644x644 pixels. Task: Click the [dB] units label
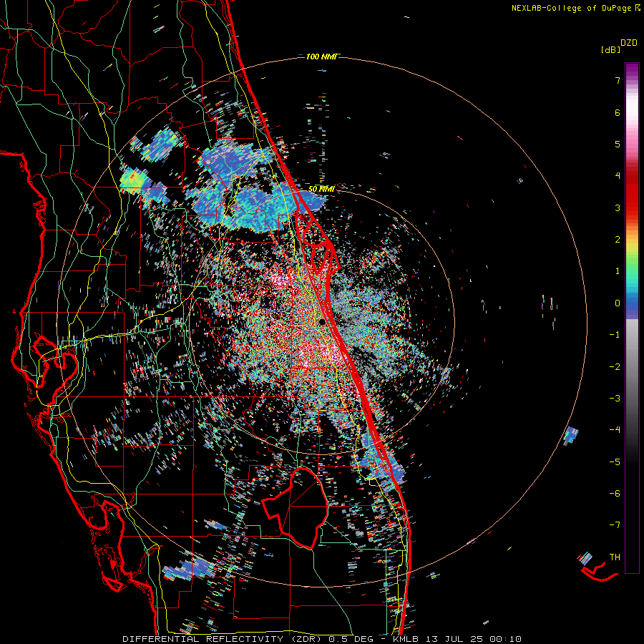pos(610,49)
